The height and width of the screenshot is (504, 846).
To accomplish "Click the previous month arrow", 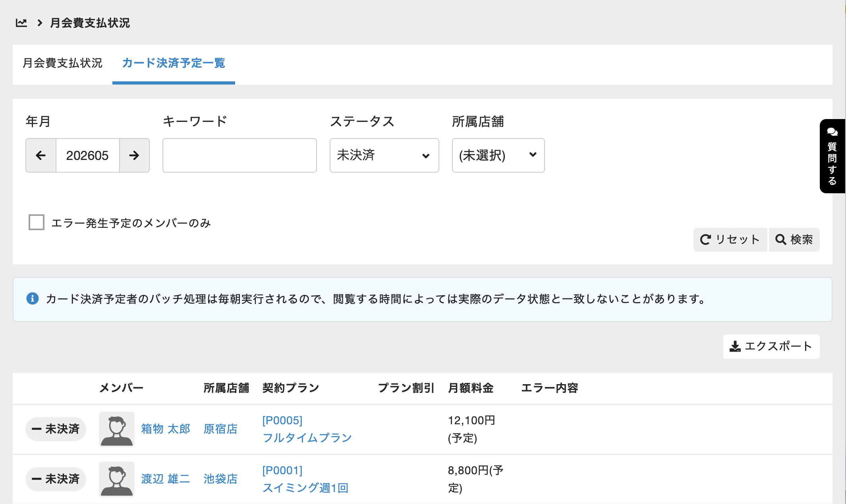I will pos(41,155).
